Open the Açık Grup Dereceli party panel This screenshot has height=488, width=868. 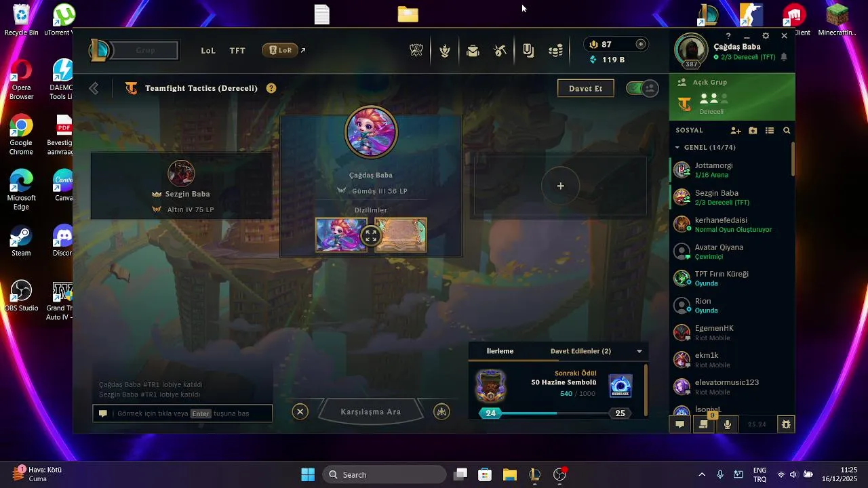732,97
